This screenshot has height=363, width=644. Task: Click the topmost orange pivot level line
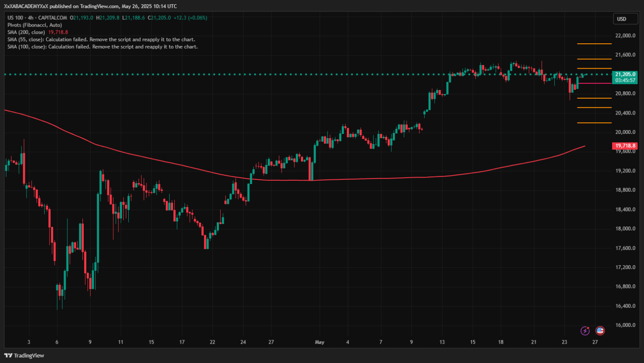[x=594, y=44]
